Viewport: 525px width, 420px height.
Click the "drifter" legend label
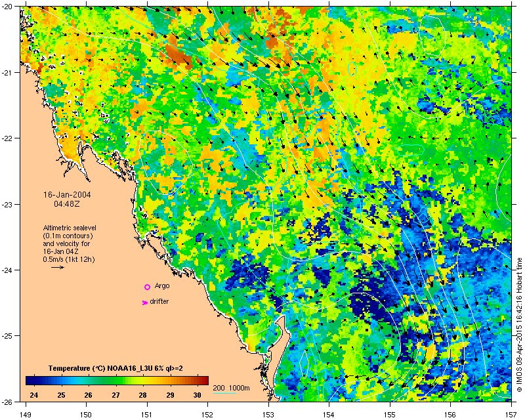coord(159,301)
